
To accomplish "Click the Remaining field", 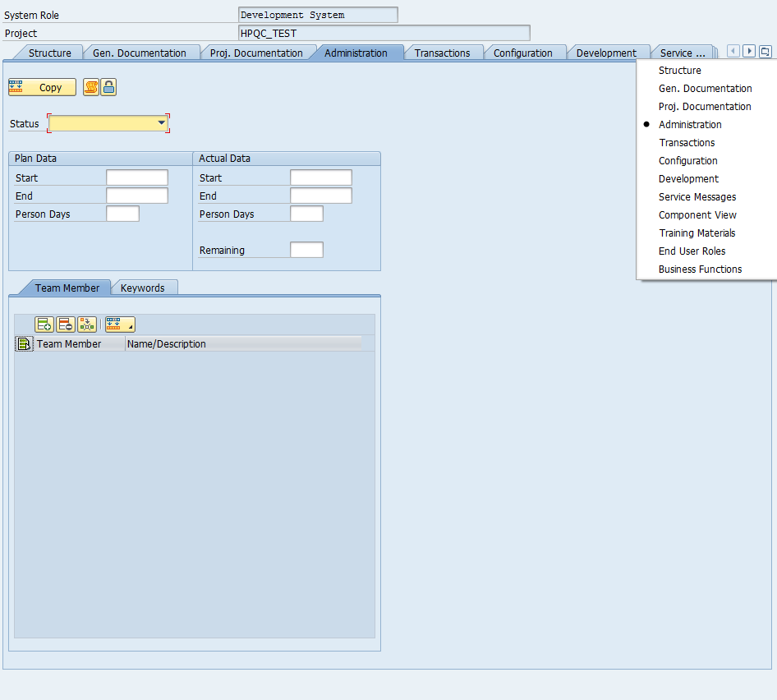I will pyautogui.click(x=306, y=250).
